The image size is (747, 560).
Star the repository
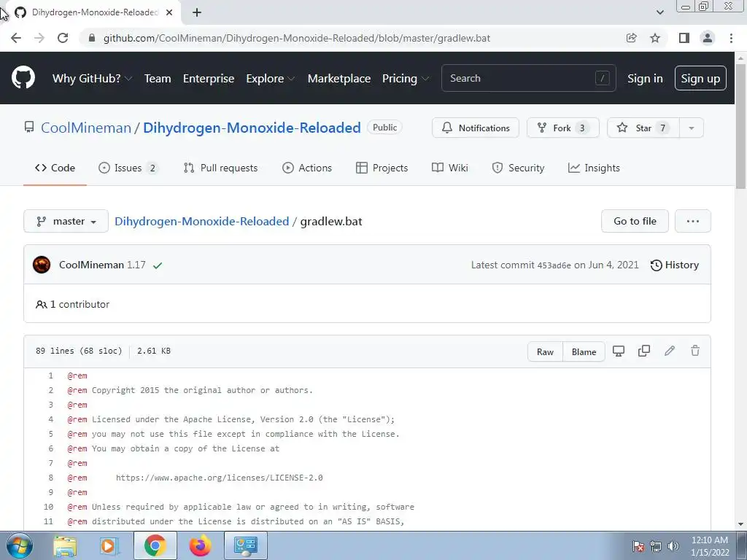tap(643, 128)
